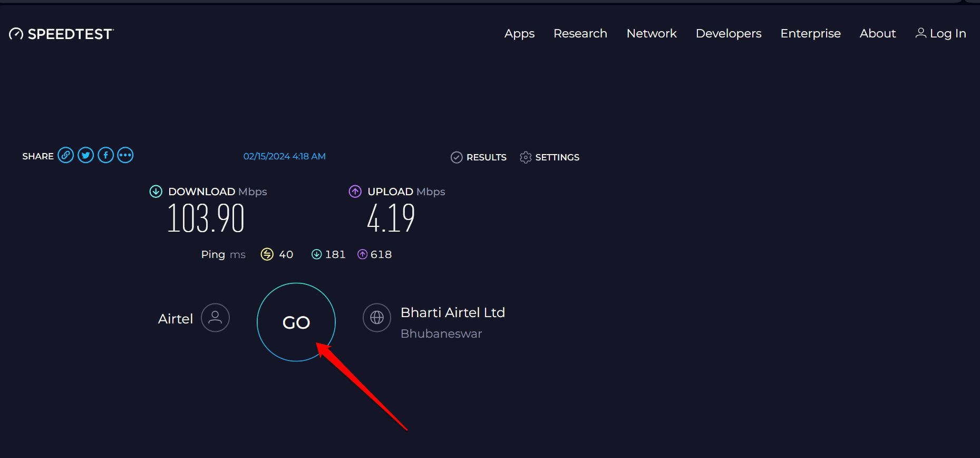Share result on Facebook

pyautogui.click(x=105, y=155)
